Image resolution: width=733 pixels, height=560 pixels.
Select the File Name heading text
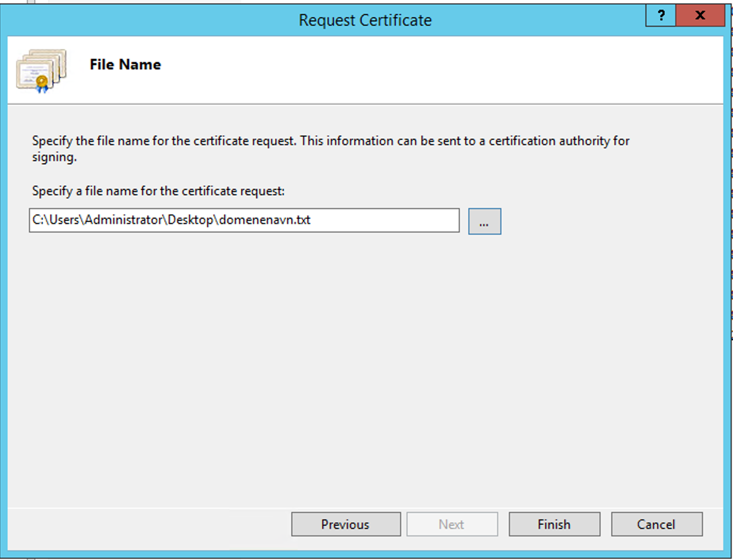125,65
